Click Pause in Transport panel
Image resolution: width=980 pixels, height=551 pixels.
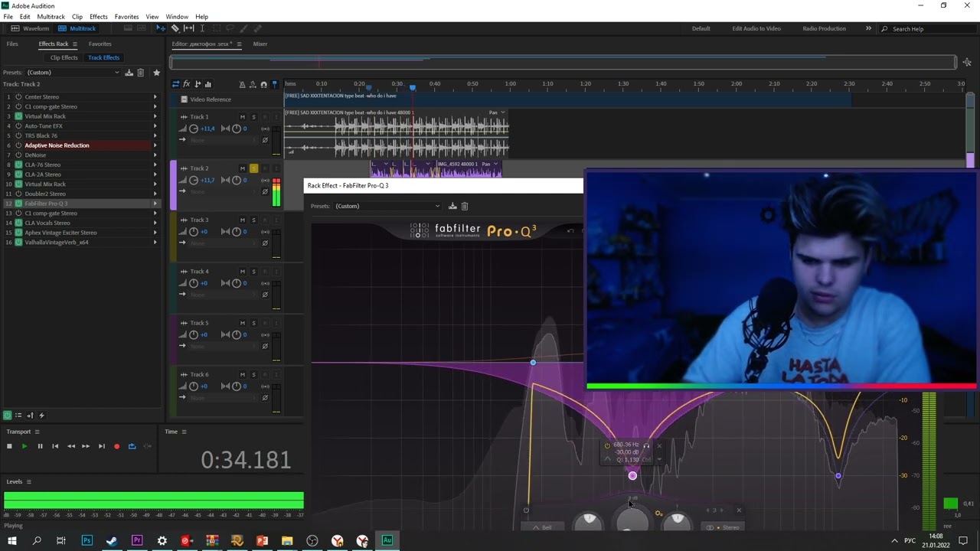[40, 446]
